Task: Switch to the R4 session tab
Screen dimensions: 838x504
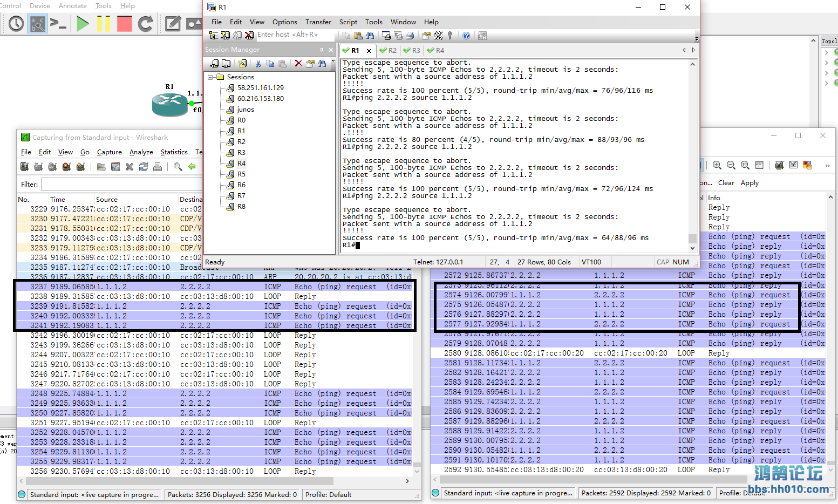Action: (x=436, y=50)
